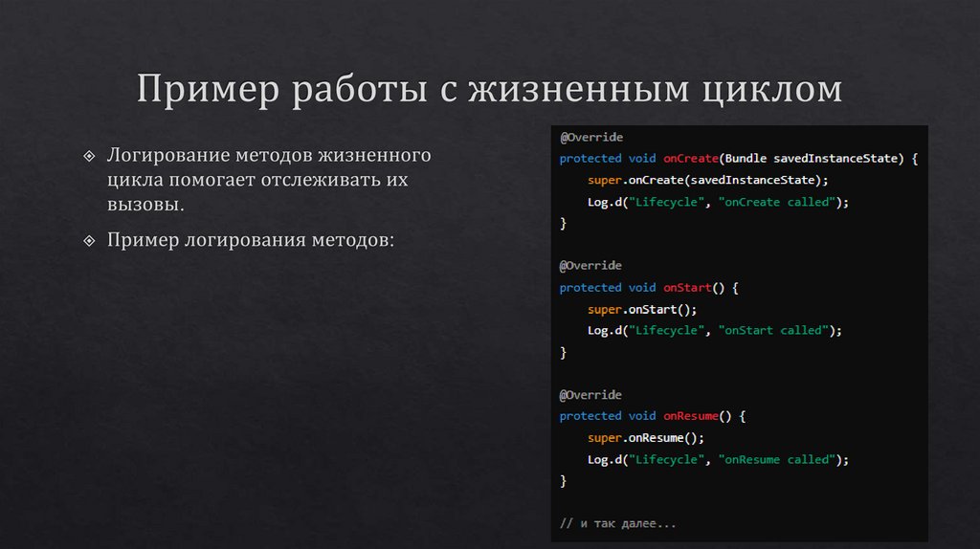Click the line Log.d "onCreate called"

point(718,203)
